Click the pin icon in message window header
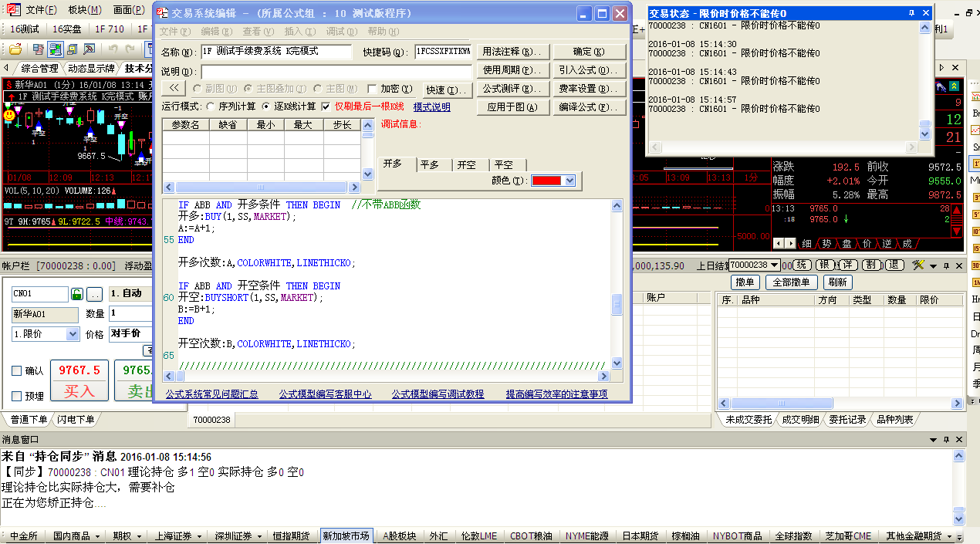 [948, 439]
